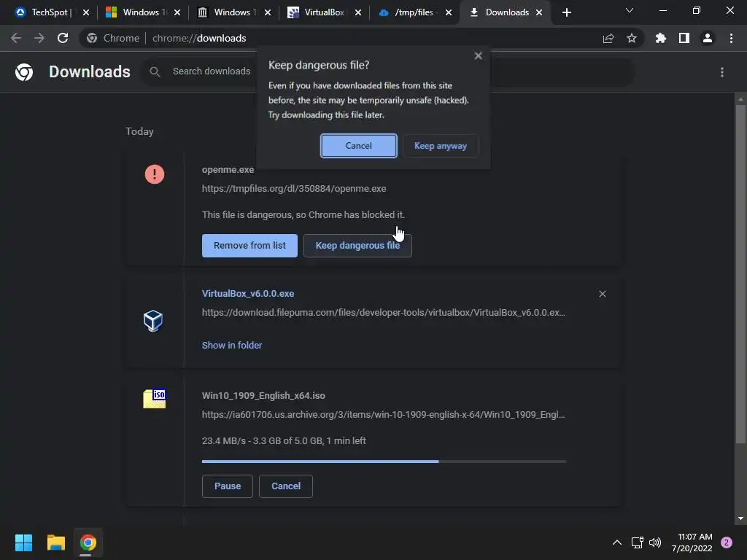The image size is (747, 560).
Task: Click the archive.org Win10 ISO URL
Action: (384, 414)
